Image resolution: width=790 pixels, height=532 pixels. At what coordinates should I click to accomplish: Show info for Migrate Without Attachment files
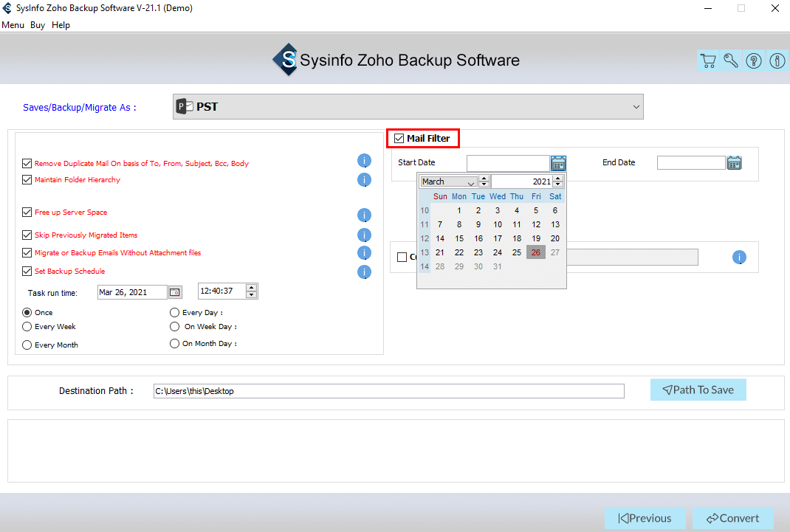(x=364, y=252)
